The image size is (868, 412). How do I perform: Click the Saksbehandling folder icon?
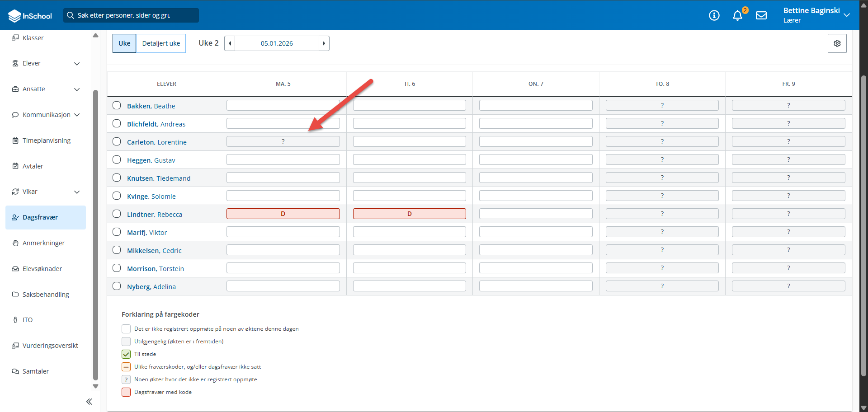pyautogui.click(x=15, y=295)
